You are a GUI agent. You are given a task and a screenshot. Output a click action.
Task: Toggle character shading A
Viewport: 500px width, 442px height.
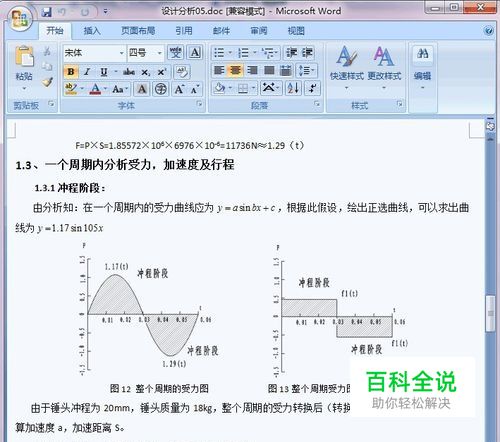click(x=142, y=89)
